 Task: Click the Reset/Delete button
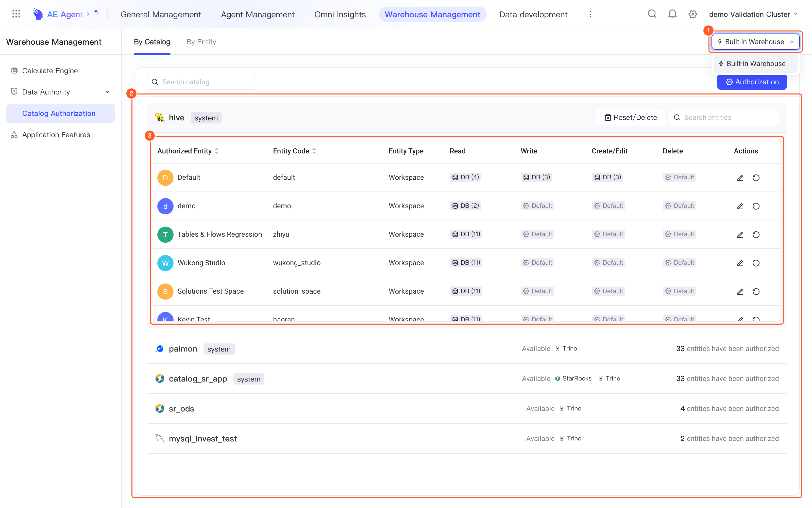631,118
